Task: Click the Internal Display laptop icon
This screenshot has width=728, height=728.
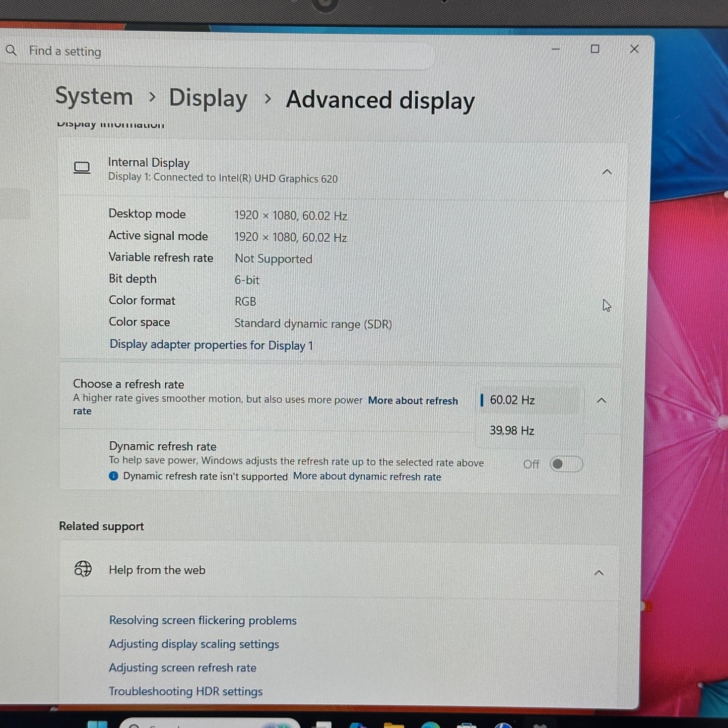Action: point(82,168)
